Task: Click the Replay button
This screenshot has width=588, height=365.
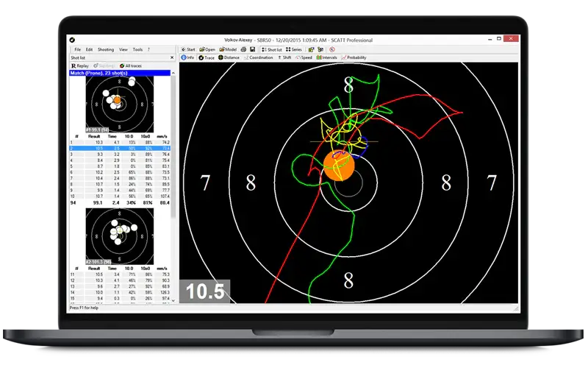Action: [x=80, y=65]
